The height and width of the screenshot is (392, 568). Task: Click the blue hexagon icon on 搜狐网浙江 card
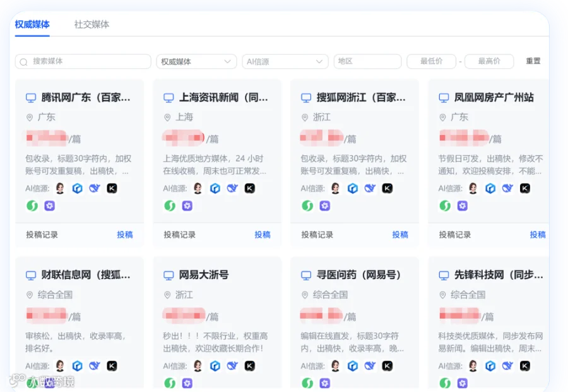352,188
